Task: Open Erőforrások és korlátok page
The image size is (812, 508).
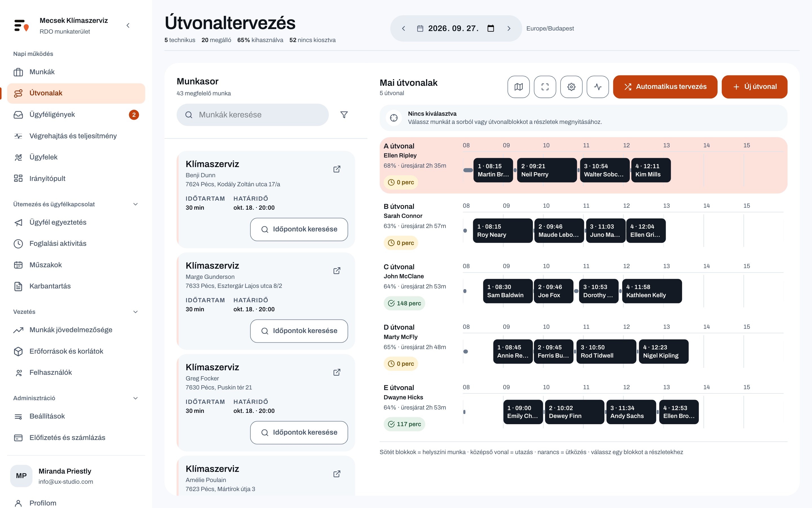Action: 76,351
